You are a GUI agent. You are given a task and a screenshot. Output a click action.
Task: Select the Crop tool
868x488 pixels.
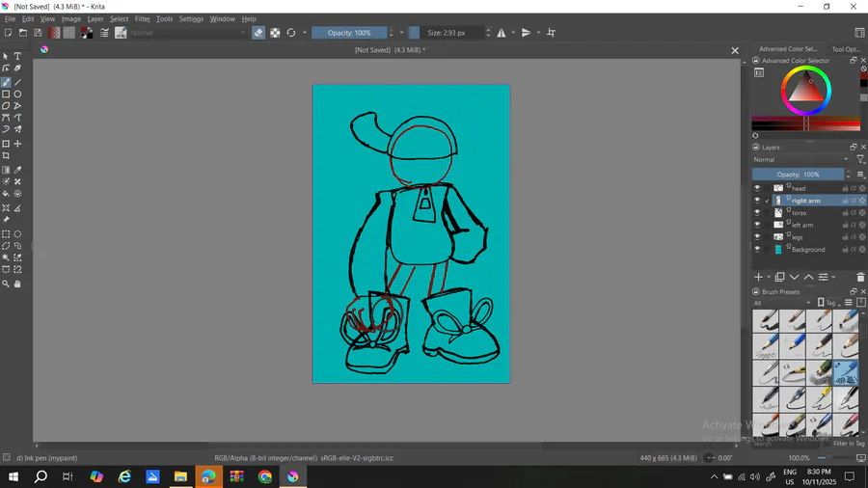coord(6,156)
